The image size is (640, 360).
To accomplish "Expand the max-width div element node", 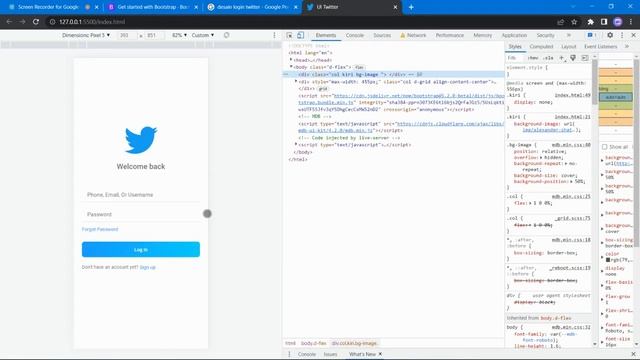I will 296,82.
